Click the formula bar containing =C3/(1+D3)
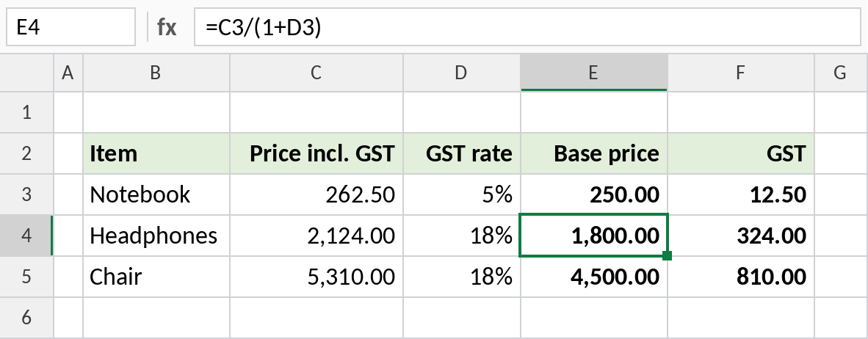The height and width of the screenshot is (339, 868). (x=527, y=26)
